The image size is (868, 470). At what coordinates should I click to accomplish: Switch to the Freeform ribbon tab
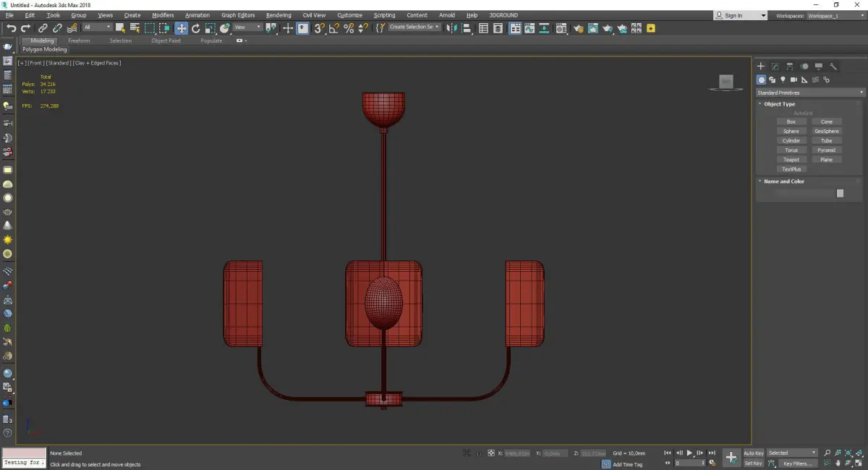79,40
